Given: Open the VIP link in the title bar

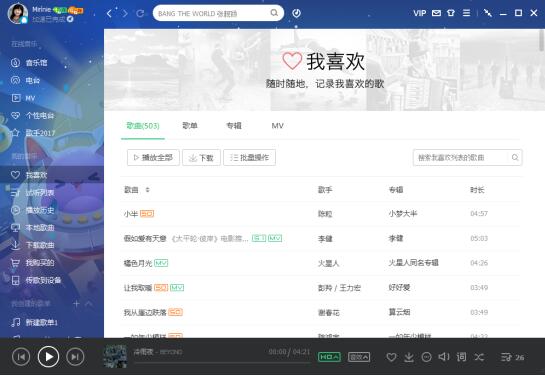Looking at the screenshot, I should pyautogui.click(x=420, y=13).
